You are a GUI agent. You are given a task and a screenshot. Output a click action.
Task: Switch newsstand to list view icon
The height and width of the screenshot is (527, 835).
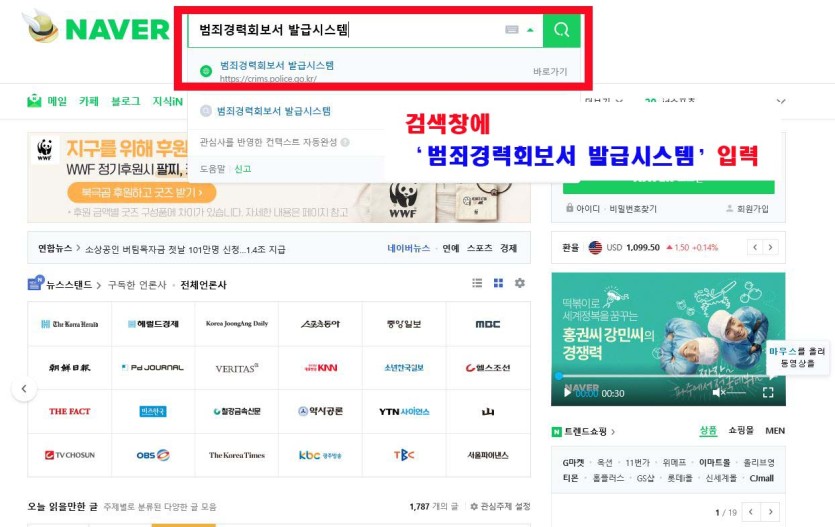pyautogui.click(x=477, y=284)
